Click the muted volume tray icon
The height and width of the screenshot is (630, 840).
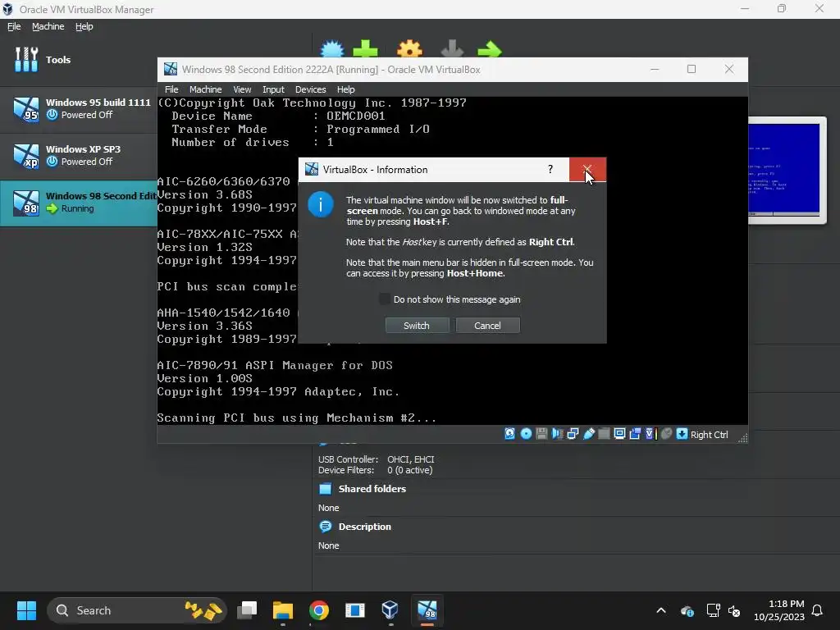[734, 610]
